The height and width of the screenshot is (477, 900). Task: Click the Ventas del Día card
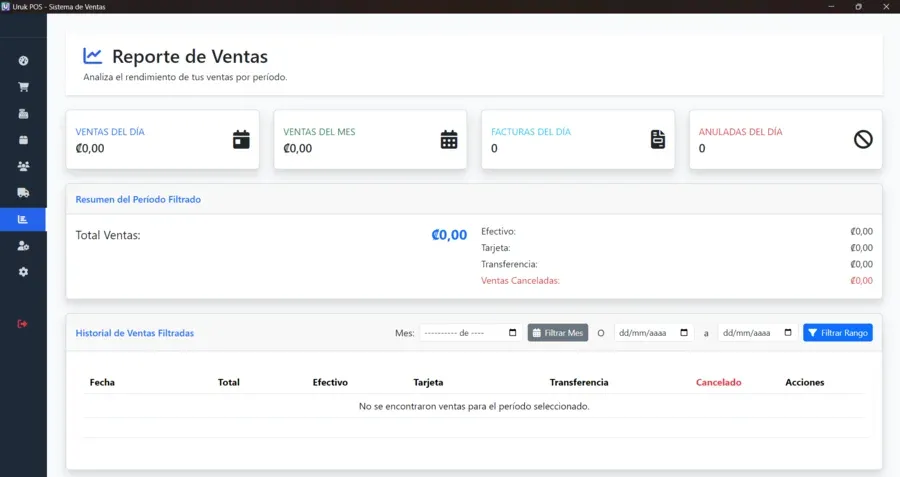(162, 140)
